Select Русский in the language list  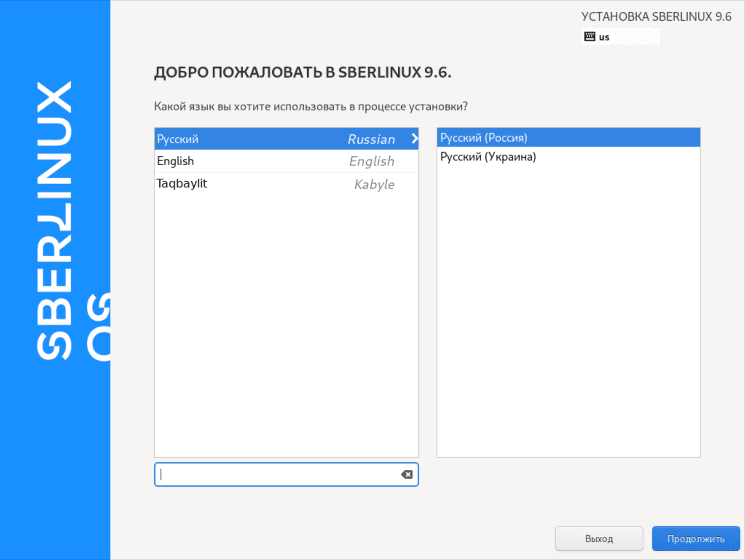[286, 138]
